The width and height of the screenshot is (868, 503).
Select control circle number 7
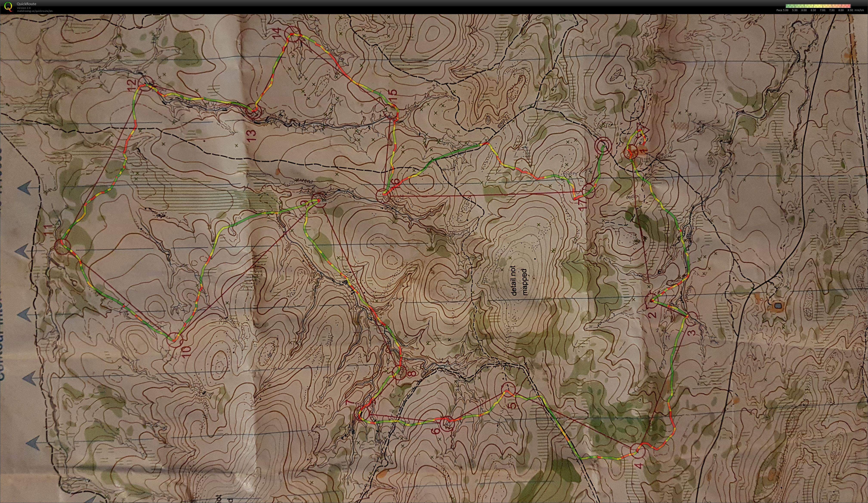(x=363, y=413)
